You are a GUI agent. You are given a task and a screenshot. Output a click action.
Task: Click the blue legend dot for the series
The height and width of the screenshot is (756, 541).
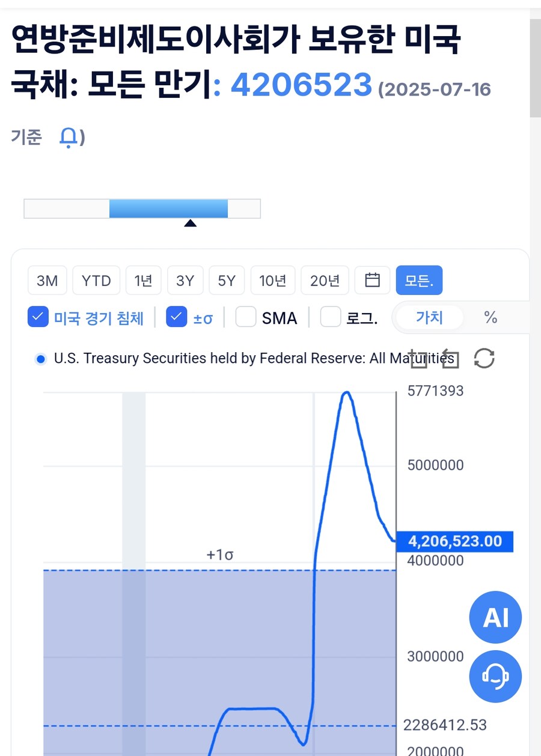point(41,359)
